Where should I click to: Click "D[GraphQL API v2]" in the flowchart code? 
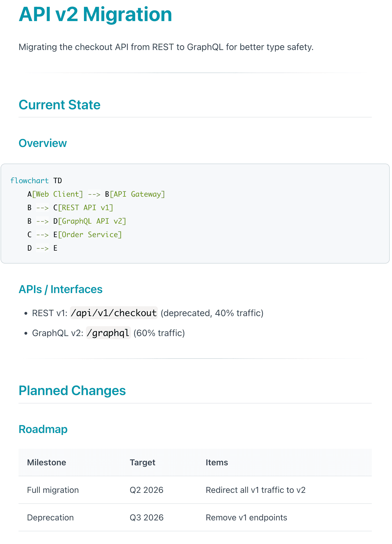(90, 221)
